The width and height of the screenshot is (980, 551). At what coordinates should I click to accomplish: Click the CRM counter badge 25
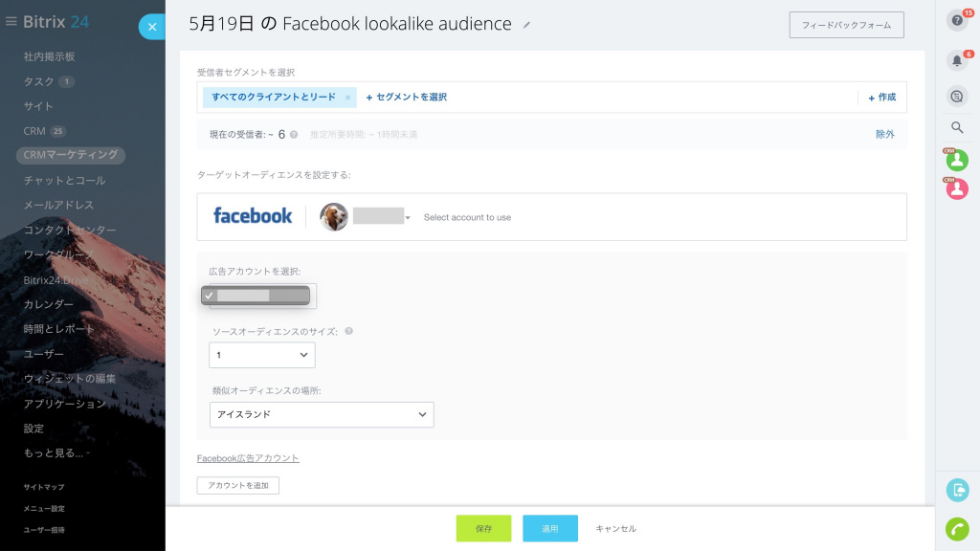[58, 131]
